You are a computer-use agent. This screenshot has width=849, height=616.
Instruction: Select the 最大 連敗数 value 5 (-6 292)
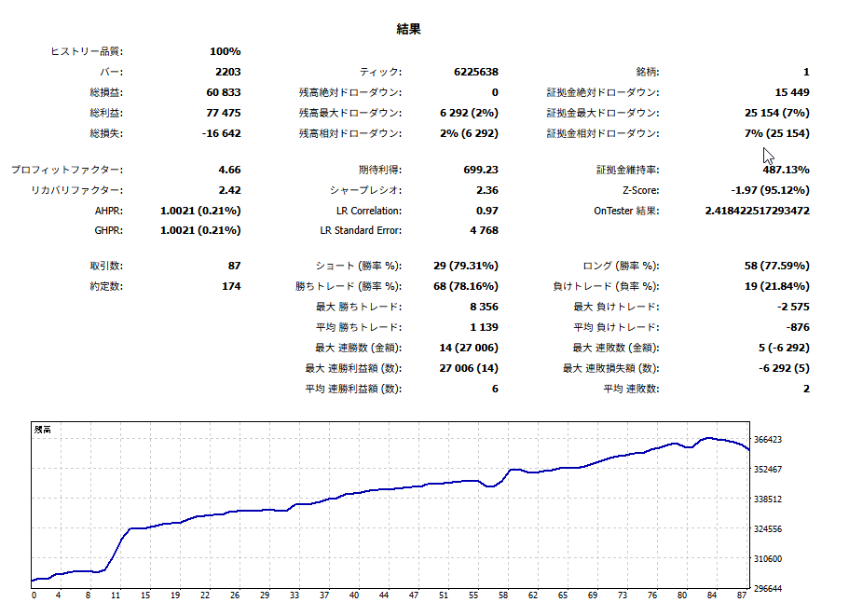tap(784, 348)
